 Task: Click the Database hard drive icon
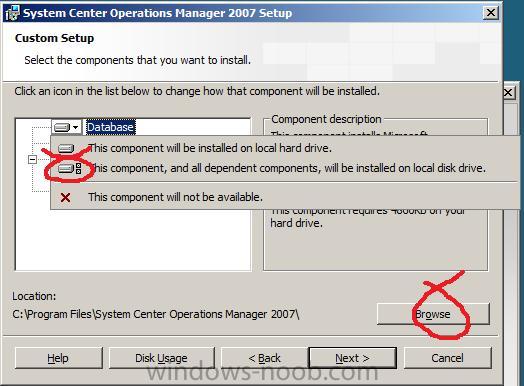[x=62, y=127]
